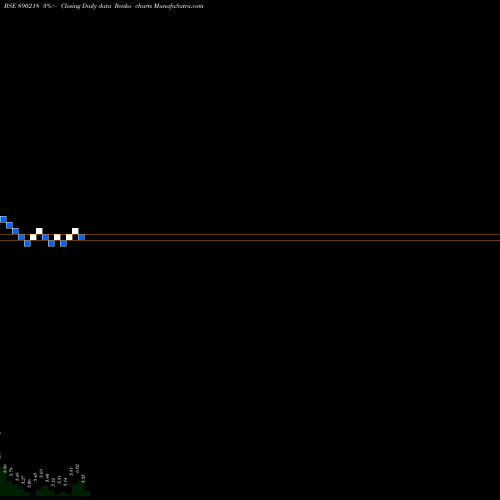
Task: Select the last white Renko brick
Action: click(75, 231)
